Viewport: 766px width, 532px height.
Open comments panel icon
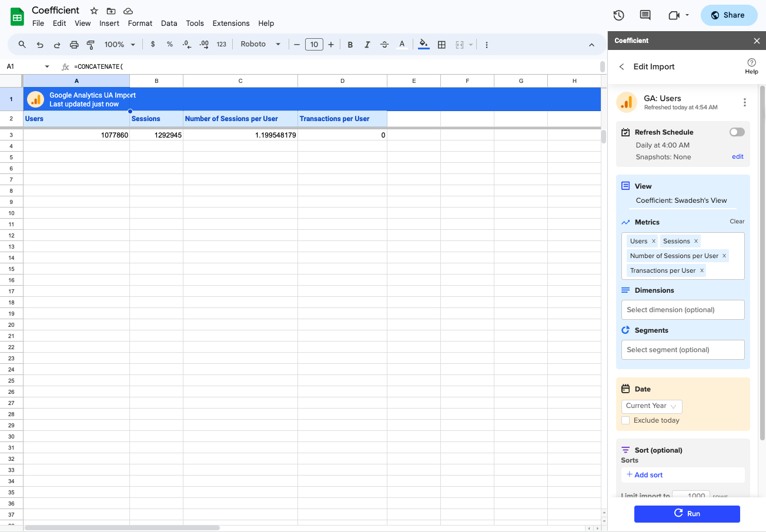pyautogui.click(x=645, y=15)
